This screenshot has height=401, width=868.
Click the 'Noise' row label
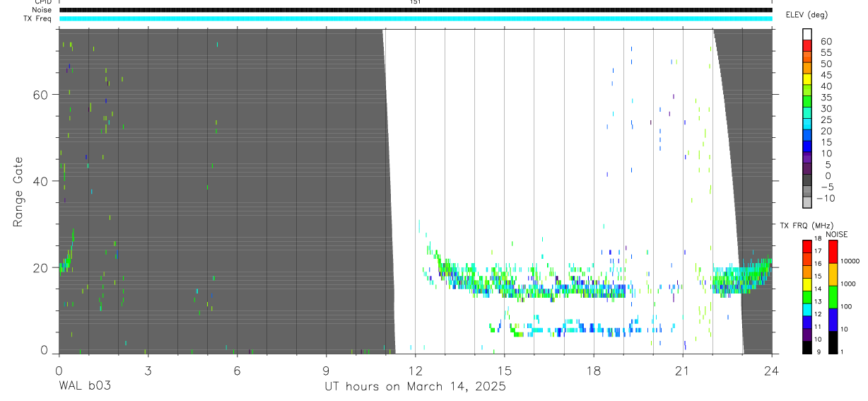[43, 10]
